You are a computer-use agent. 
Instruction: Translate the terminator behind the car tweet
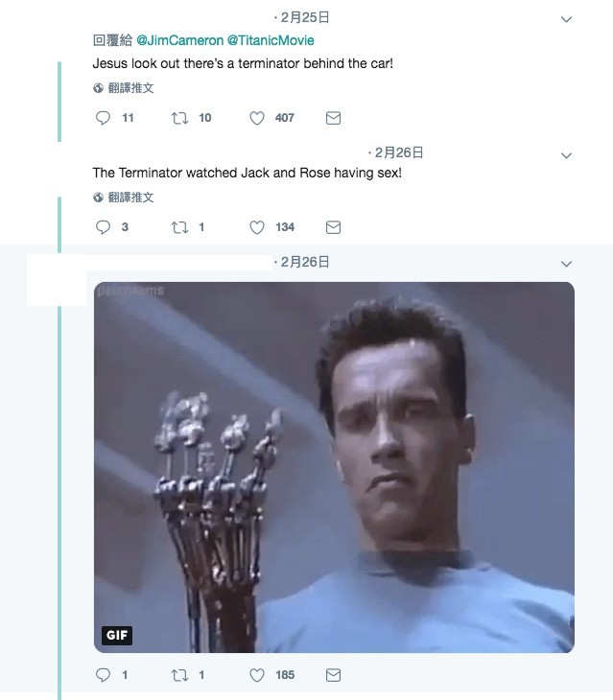[124, 88]
